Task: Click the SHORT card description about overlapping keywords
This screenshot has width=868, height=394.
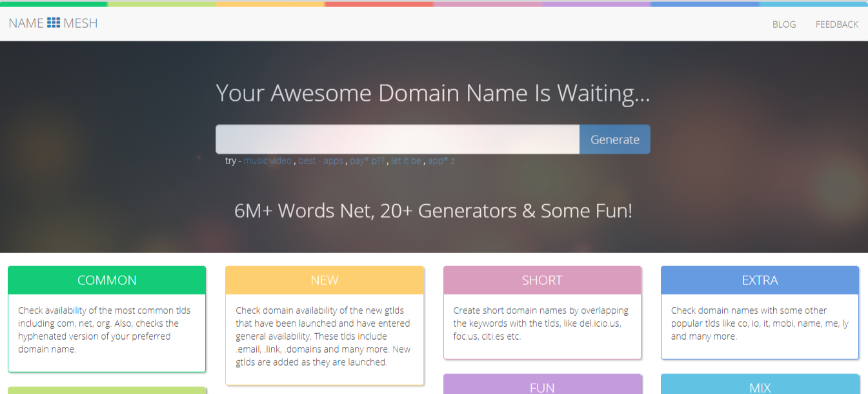Action: click(541, 324)
